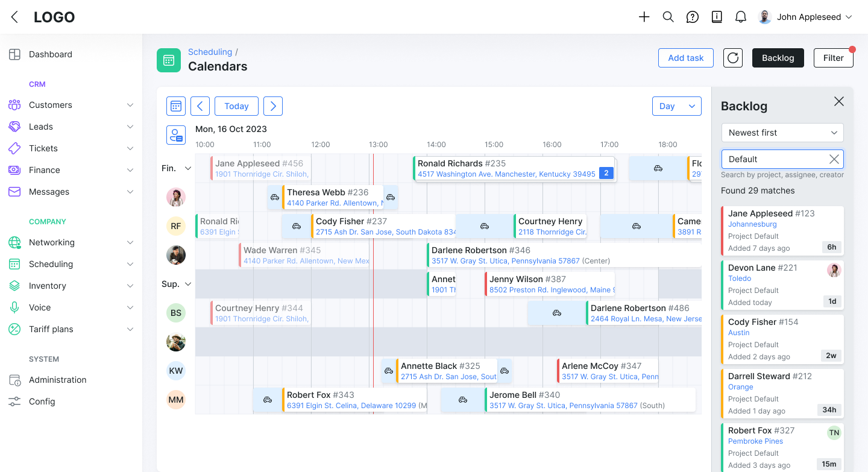Click the notifications bell icon
Image resolution: width=868 pixels, height=472 pixels.
740,17
